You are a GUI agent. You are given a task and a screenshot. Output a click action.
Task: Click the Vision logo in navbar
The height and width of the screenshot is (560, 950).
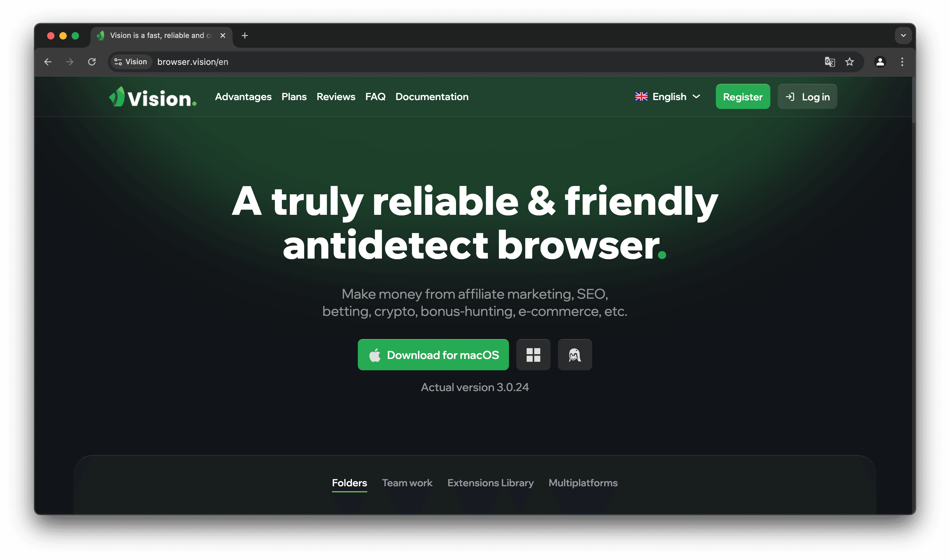[153, 97]
